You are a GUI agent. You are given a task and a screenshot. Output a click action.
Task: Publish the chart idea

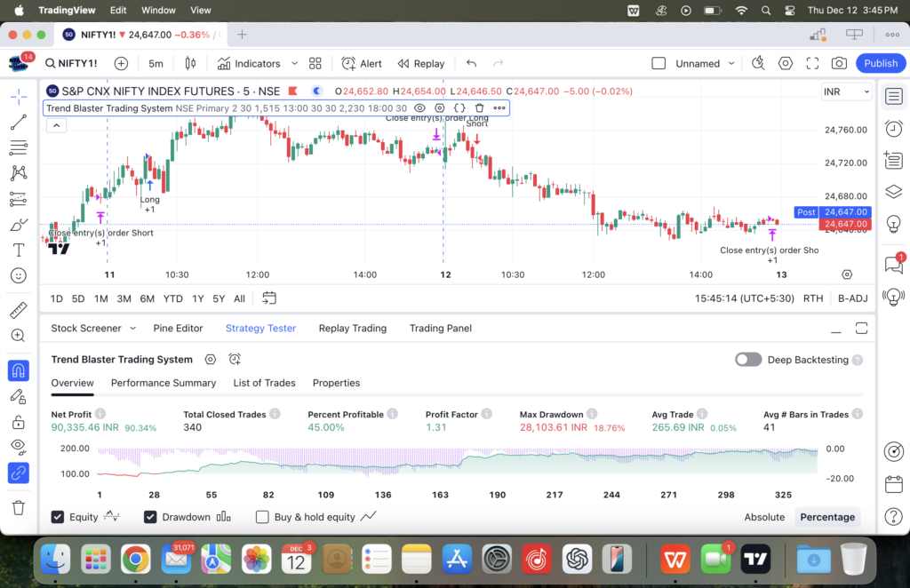coord(881,63)
